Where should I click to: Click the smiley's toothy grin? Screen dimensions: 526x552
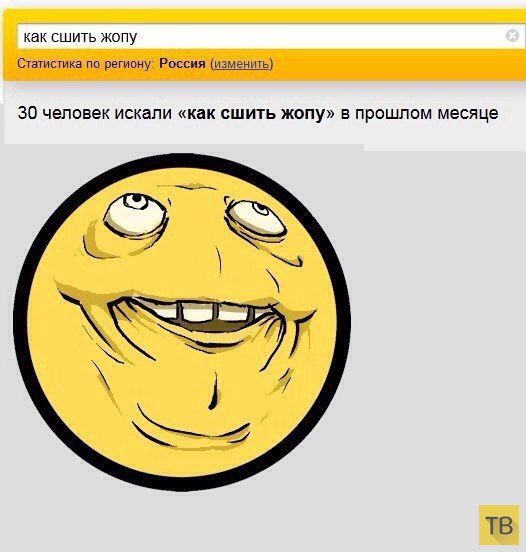click(x=197, y=315)
